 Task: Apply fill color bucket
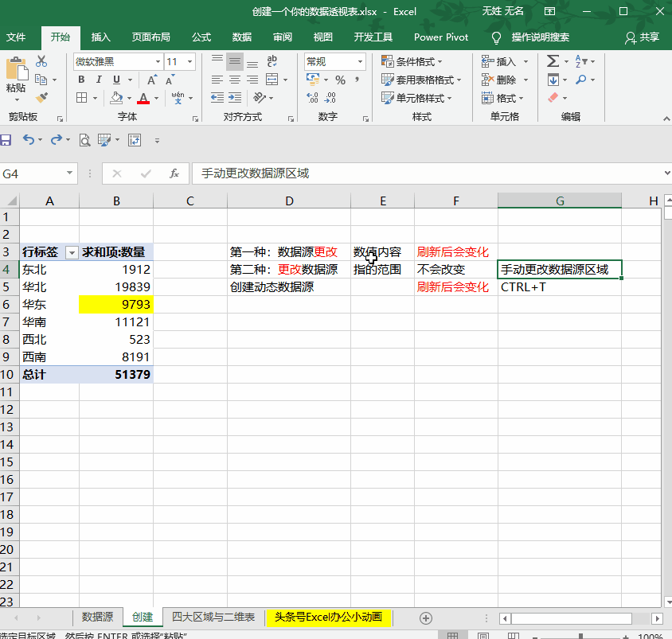[x=116, y=98]
